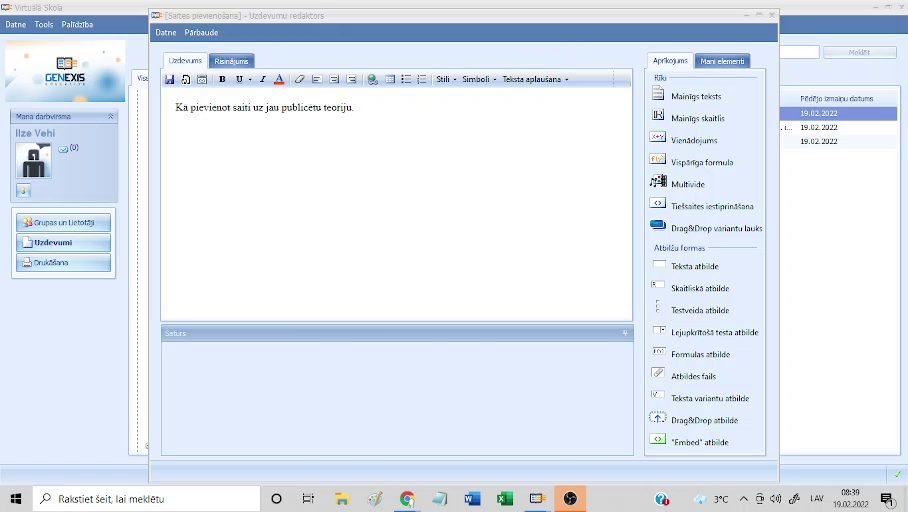
Task: Click the save floppy disk icon
Action: (x=170, y=79)
